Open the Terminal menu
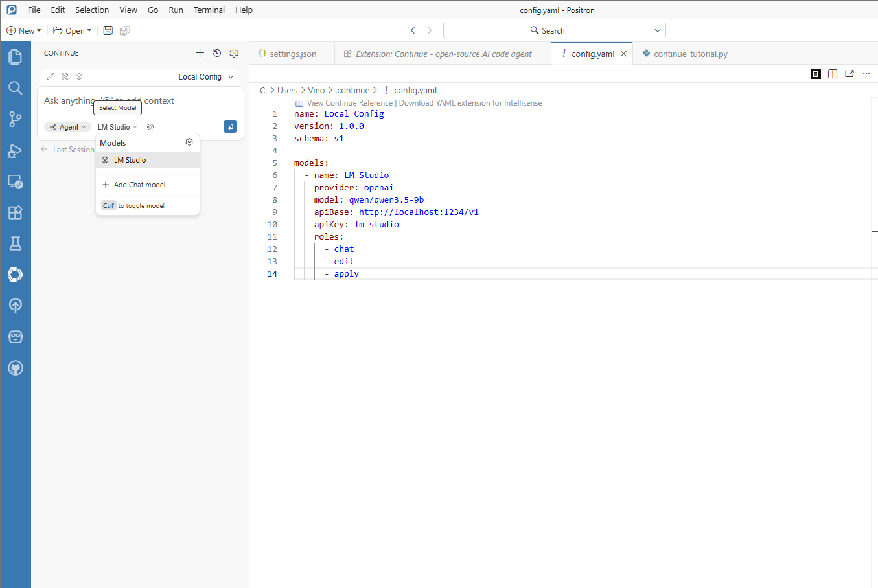The width and height of the screenshot is (878, 588). click(209, 10)
